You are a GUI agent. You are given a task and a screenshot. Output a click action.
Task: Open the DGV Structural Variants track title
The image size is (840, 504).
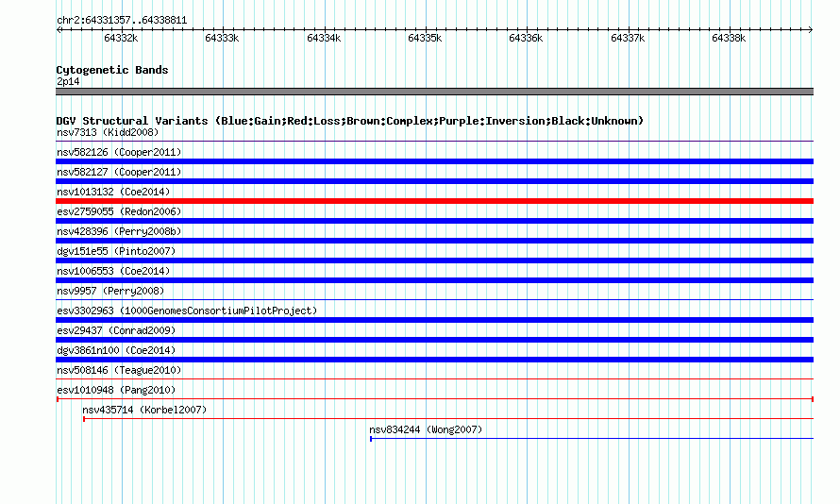[350, 121]
